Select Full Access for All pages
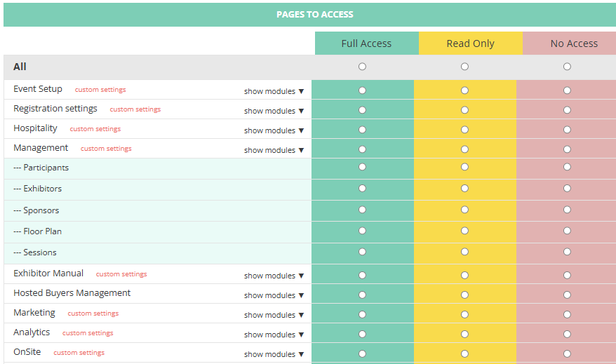Image resolution: width=616 pixels, height=364 pixels. tap(362, 67)
